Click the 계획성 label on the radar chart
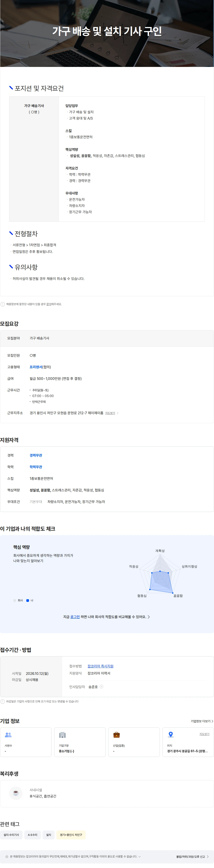 click(x=160, y=551)
